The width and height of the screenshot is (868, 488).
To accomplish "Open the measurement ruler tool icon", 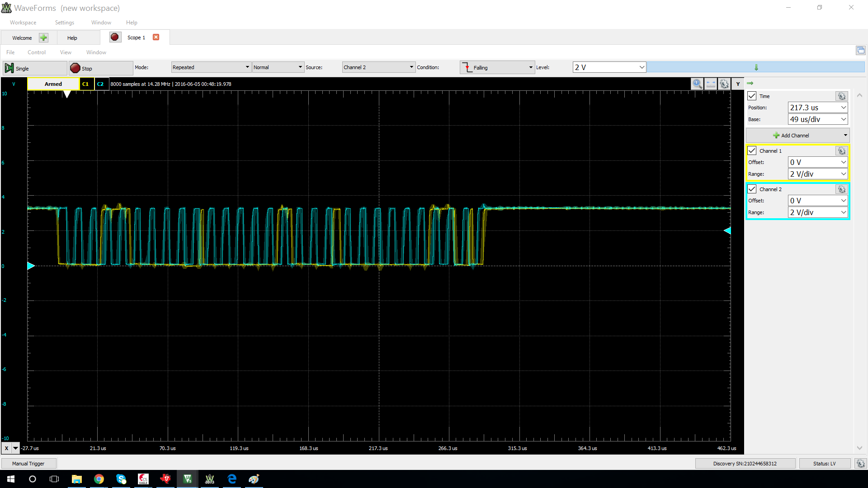I will [x=711, y=84].
